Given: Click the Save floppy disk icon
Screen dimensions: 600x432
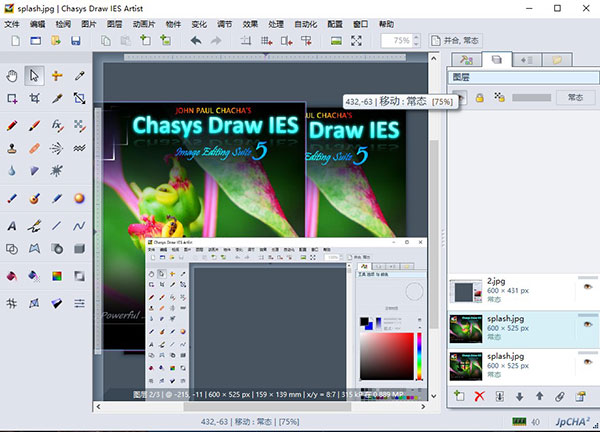Looking at the screenshot, I should coord(76,41).
